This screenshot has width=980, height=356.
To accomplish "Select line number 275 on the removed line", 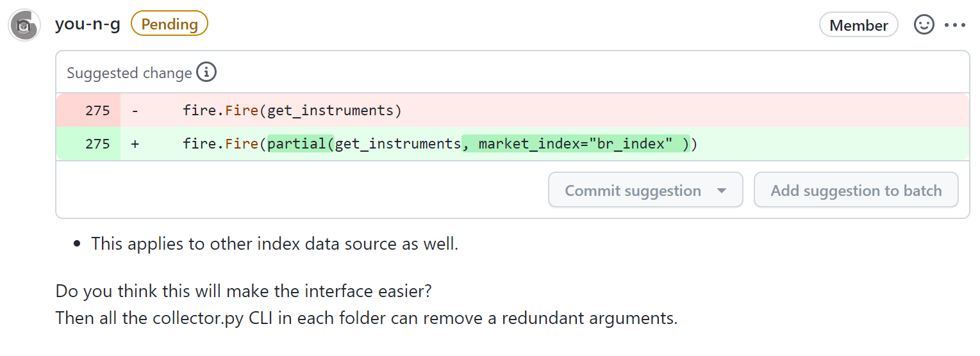I will point(97,110).
